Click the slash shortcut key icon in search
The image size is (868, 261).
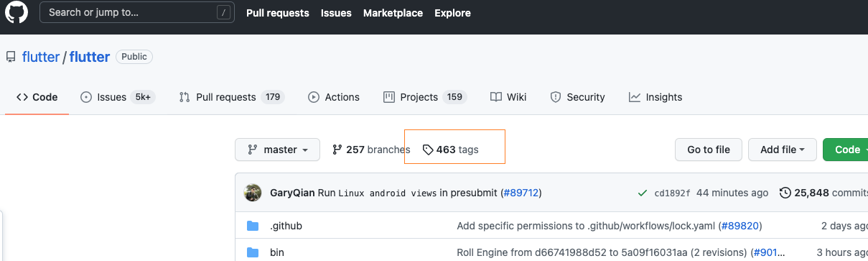(x=224, y=12)
